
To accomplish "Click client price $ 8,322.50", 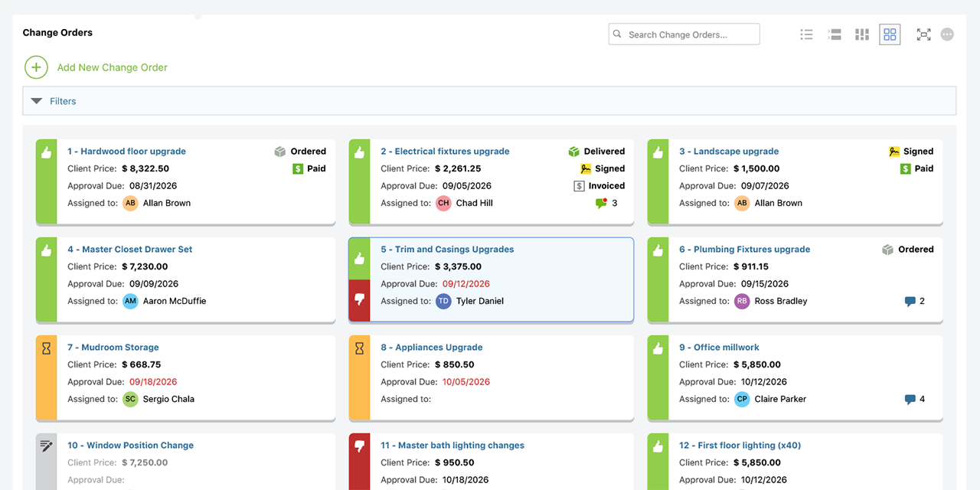I will tap(145, 168).
